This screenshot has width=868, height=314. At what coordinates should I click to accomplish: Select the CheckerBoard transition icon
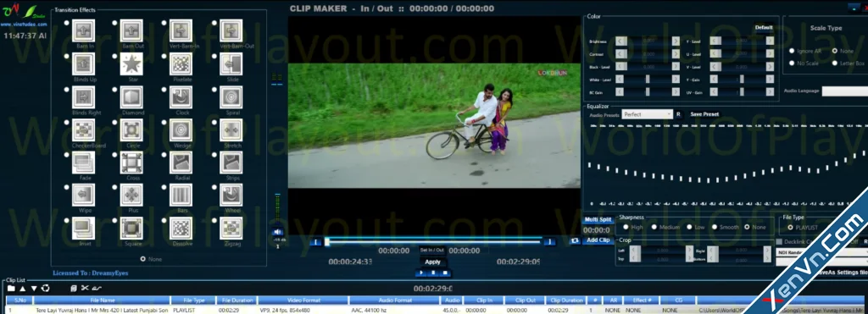coord(84,130)
